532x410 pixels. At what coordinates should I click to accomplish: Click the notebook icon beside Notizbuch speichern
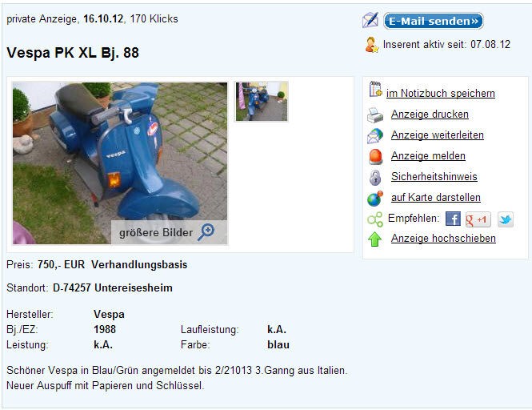[375, 90]
